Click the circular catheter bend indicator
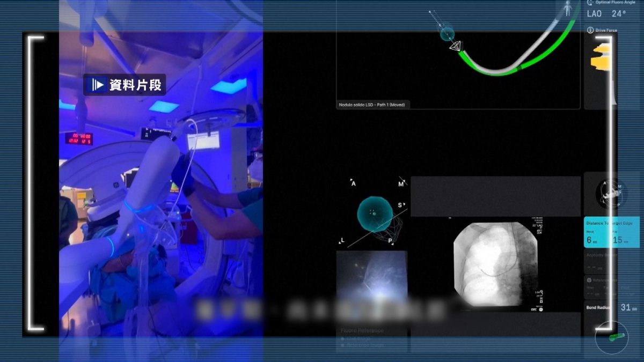 pos(611,337)
